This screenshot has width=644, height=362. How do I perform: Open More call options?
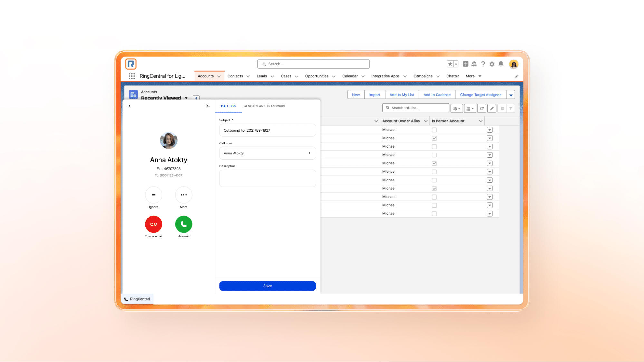point(184,195)
